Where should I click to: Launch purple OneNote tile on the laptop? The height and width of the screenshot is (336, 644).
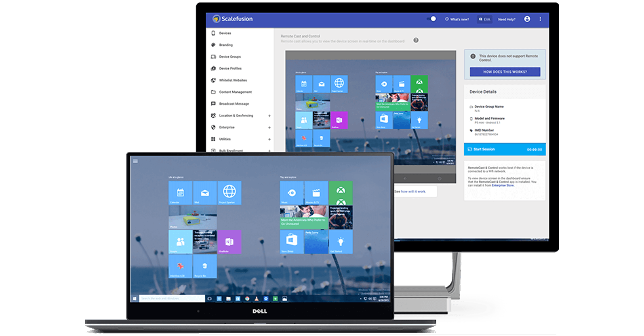click(229, 242)
